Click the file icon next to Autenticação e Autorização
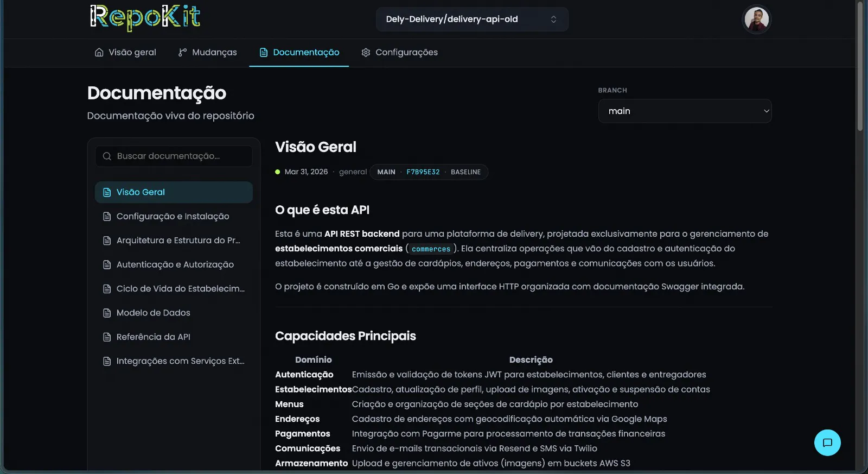The width and height of the screenshot is (868, 474). [107, 264]
